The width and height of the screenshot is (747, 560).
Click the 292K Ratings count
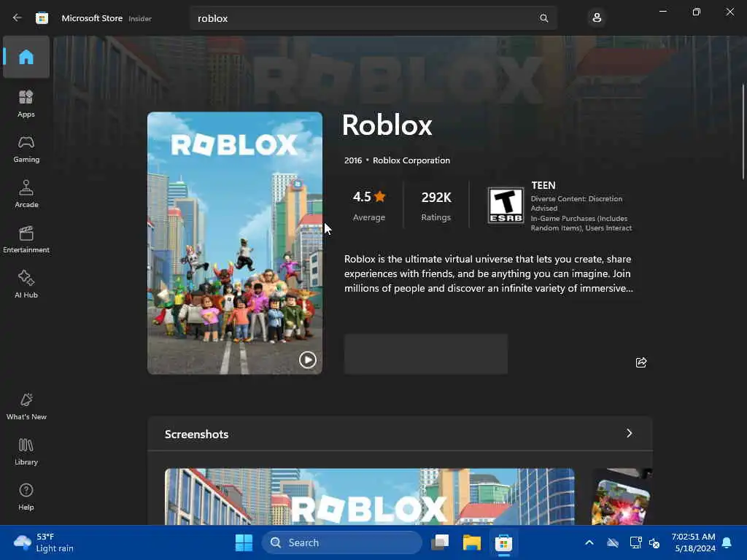pos(436,205)
